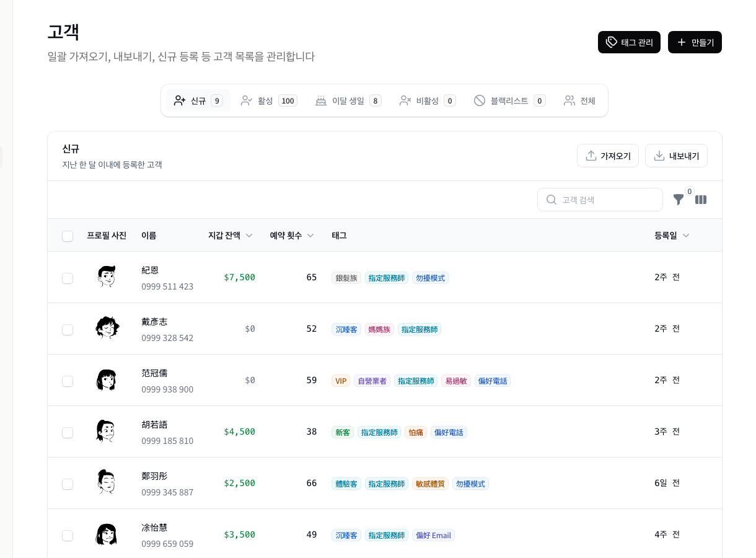The height and width of the screenshot is (558, 756).
Task: Click the upload icon next to 가져오기
Action: [591, 156]
